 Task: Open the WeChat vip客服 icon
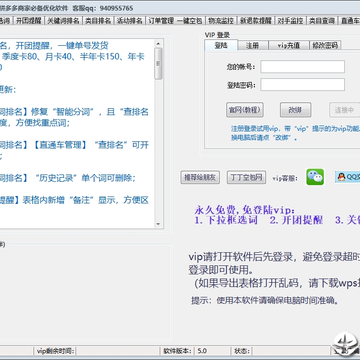(x=315, y=177)
